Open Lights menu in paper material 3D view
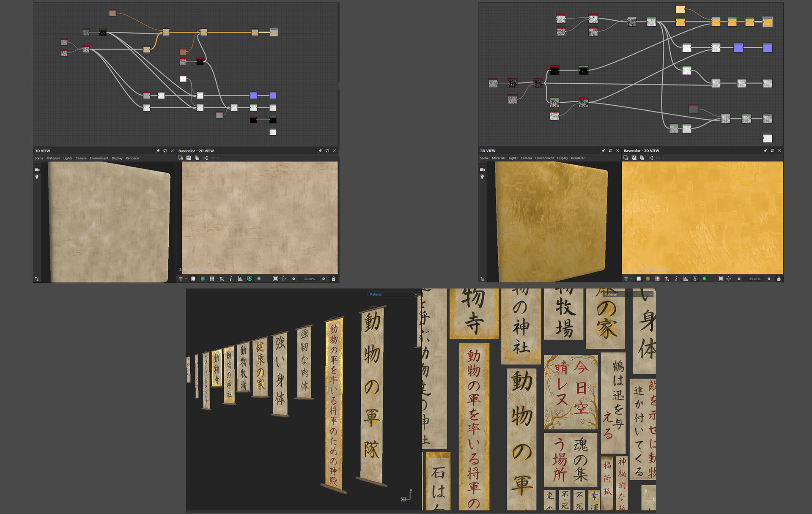This screenshot has width=812, height=514. click(x=68, y=158)
